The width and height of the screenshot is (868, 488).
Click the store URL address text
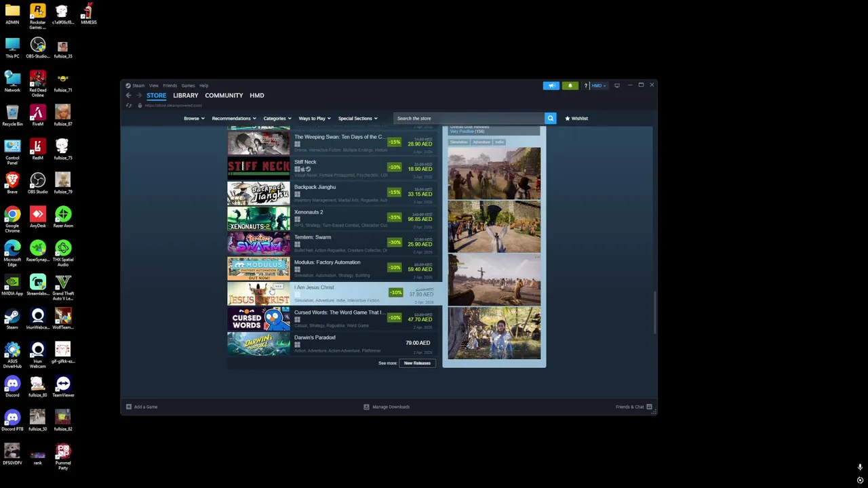[x=173, y=106]
